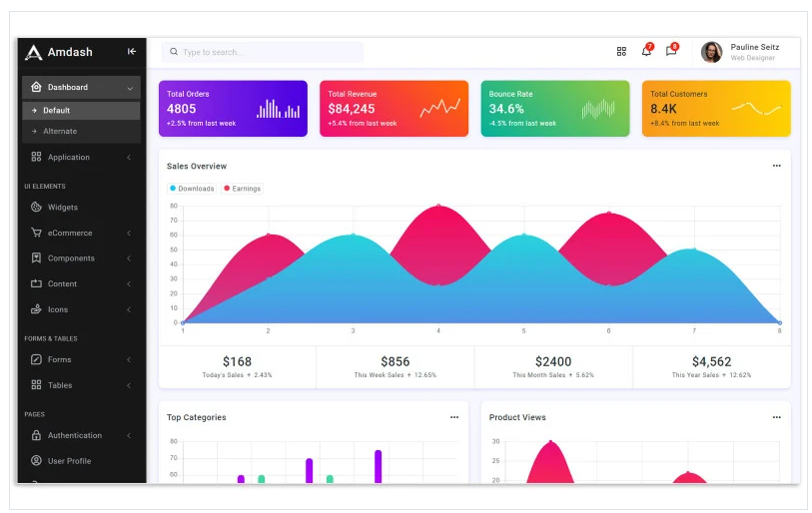Open the apps grid icon in header
Image resolution: width=812 pixels, height=513 pixels.
pos(621,52)
